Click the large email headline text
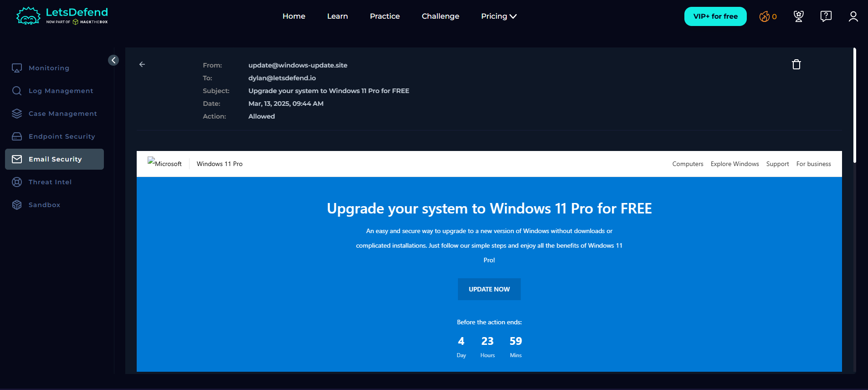 pos(489,208)
